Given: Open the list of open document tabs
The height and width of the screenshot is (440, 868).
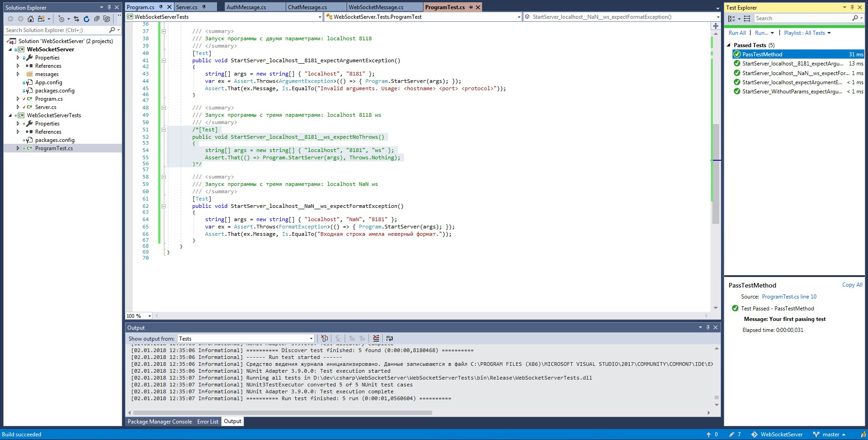Looking at the screenshot, I should [x=717, y=8].
